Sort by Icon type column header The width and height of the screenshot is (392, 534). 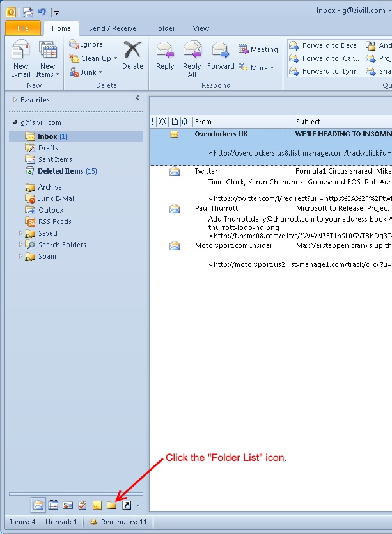(x=175, y=122)
